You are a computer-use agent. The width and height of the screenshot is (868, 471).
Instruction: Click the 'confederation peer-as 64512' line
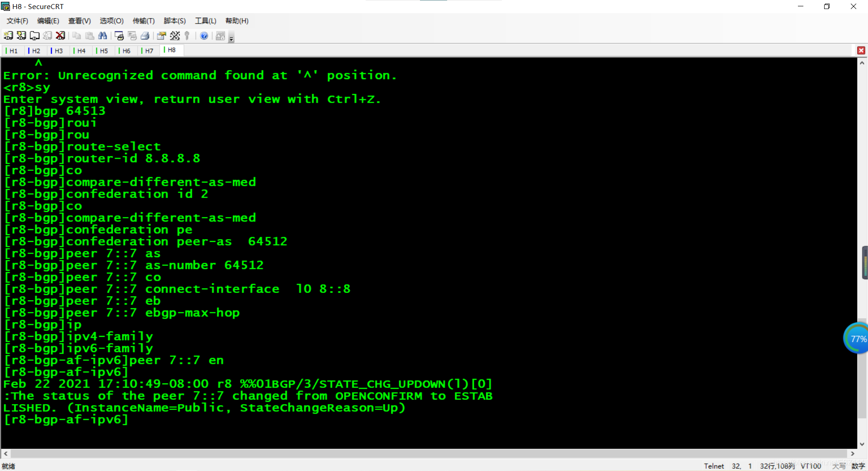[x=146, y=242]
